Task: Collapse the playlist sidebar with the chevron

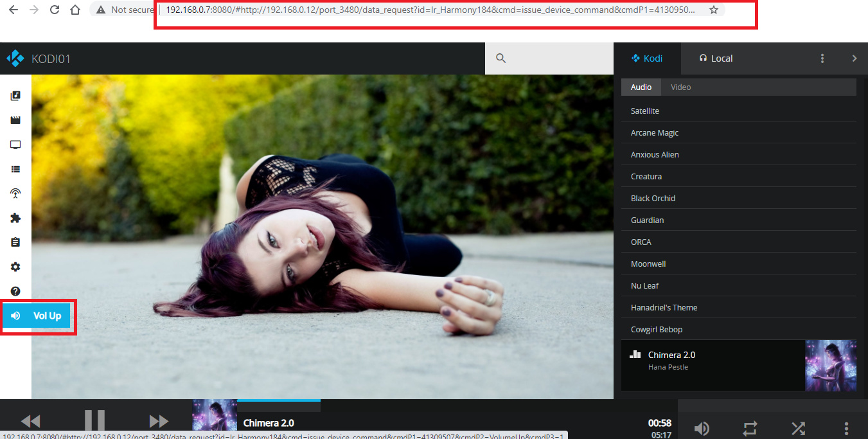Action: pyautogui.click(x=855, y=58)
